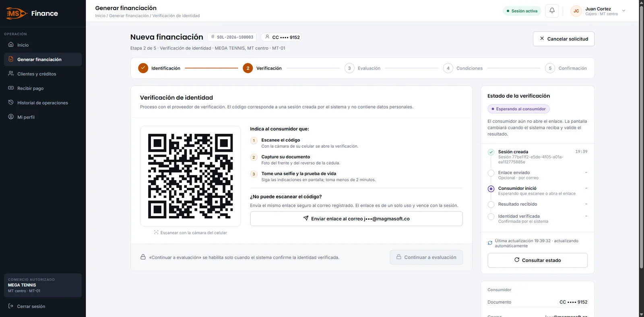The width and height of the screenshot is (644, 317).
Task: Open Inicio in the sidebar
Action: pyautogui.click(x=43, y=45)
